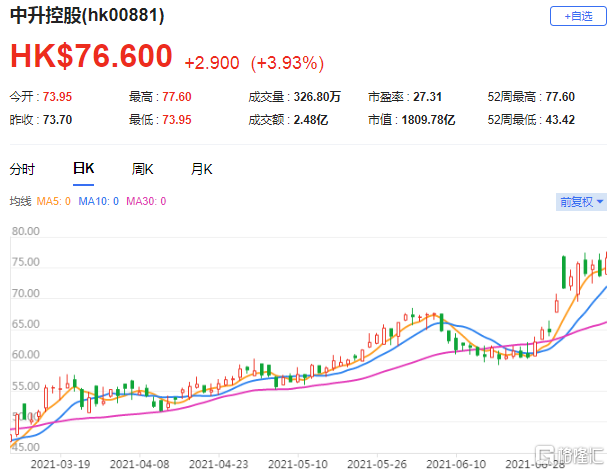
Task: Open the 前复权 adjustment dropdown
Action: (582, 202)
